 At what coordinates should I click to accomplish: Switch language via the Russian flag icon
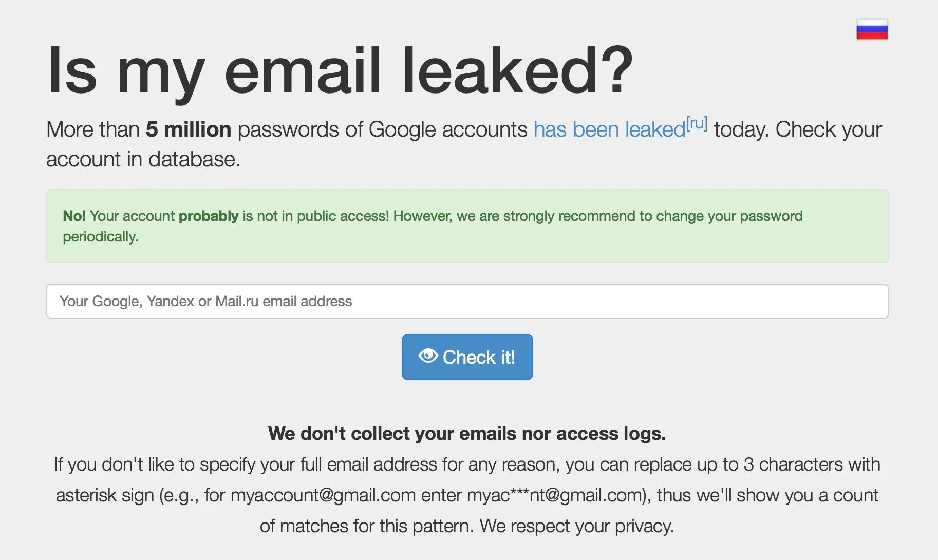tap(872, 29)
